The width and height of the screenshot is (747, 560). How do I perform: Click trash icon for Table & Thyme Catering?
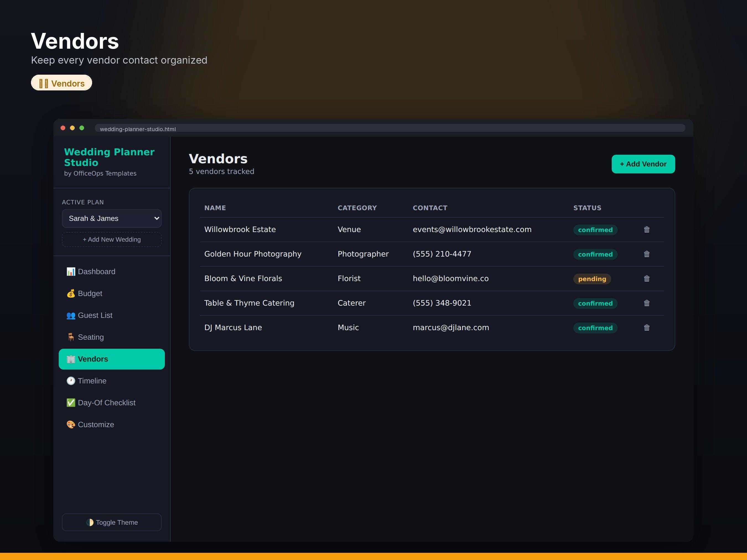pos(646,303)
